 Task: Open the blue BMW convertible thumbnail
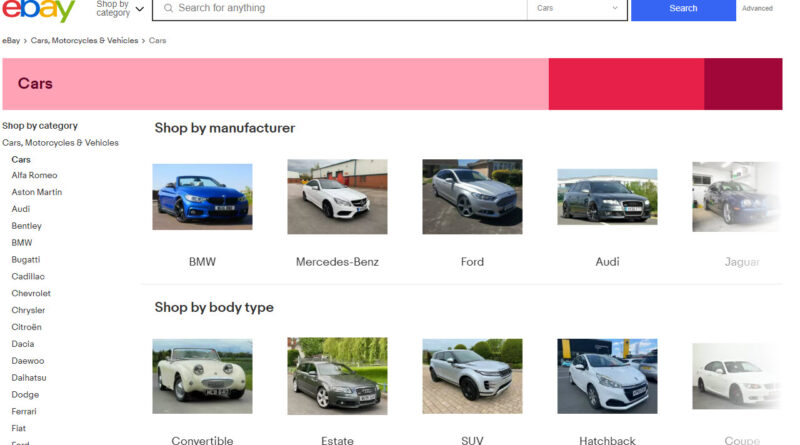(x=203, y=196)
